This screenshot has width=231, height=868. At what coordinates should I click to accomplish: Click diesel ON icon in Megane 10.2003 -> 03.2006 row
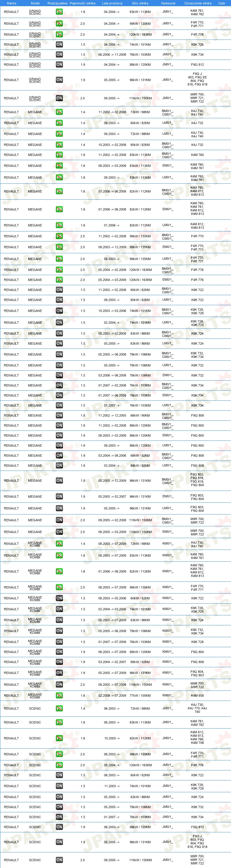pyautogui.click(x=59, y=311)
